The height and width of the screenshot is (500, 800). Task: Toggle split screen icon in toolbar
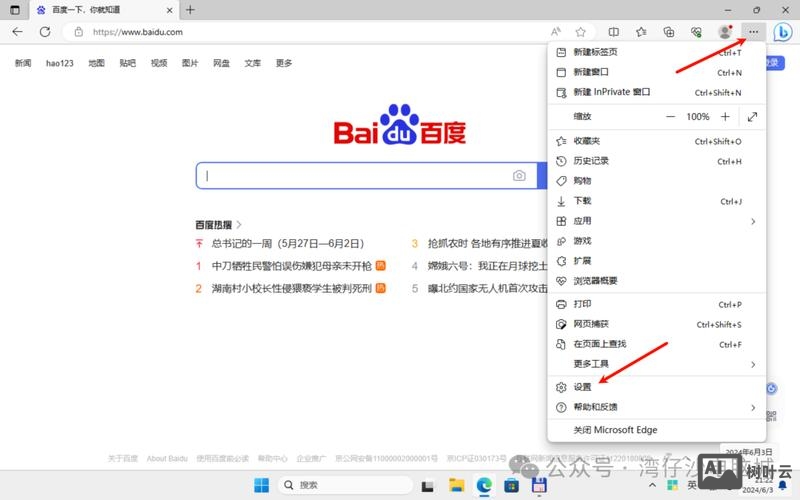613,32
